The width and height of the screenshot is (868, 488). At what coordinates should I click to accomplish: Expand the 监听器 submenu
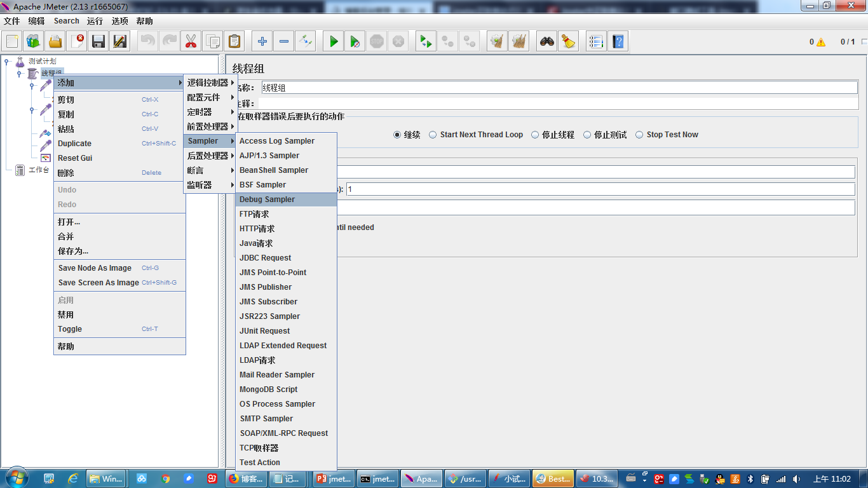tap(210, 185)
